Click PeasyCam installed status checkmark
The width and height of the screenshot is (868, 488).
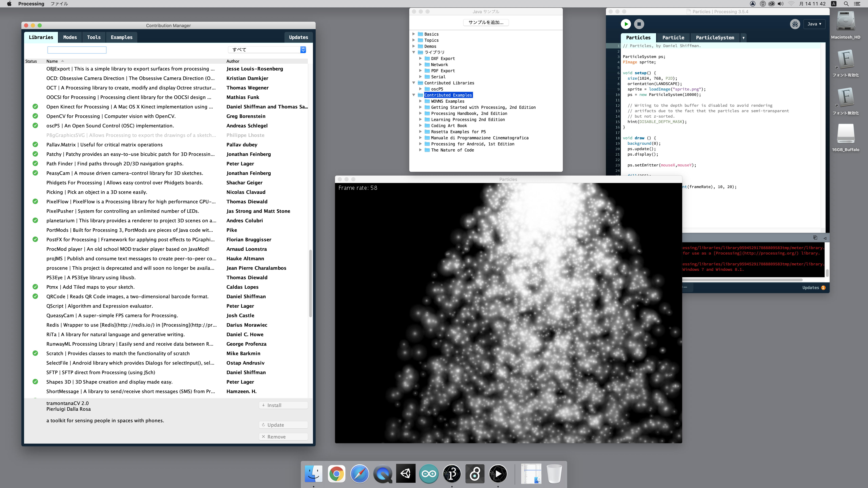click(x=35, y=173)
